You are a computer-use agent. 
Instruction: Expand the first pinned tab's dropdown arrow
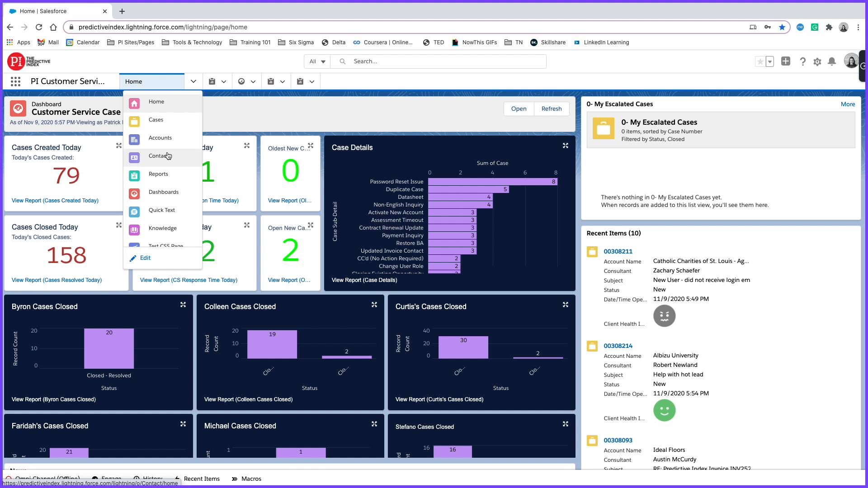(x=224, y=82)
